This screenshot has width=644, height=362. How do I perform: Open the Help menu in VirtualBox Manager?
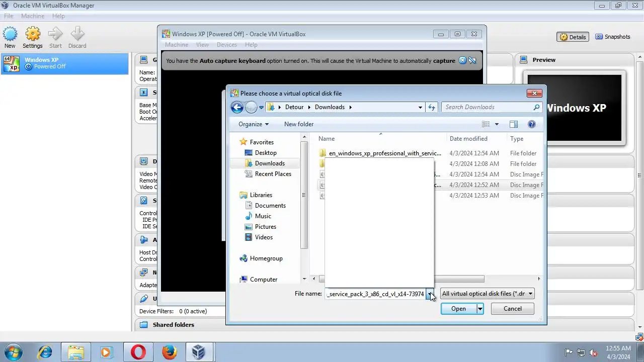coord(58,16)
